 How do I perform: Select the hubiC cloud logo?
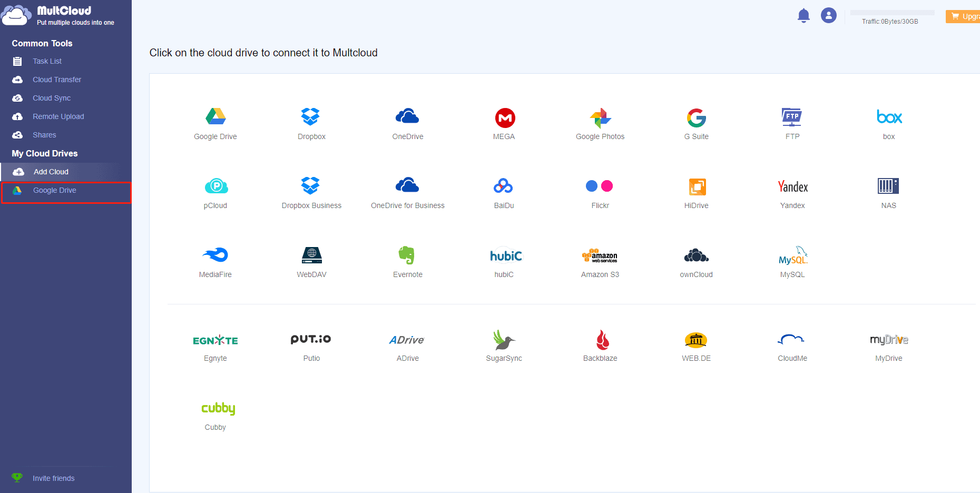pos(506,255)
